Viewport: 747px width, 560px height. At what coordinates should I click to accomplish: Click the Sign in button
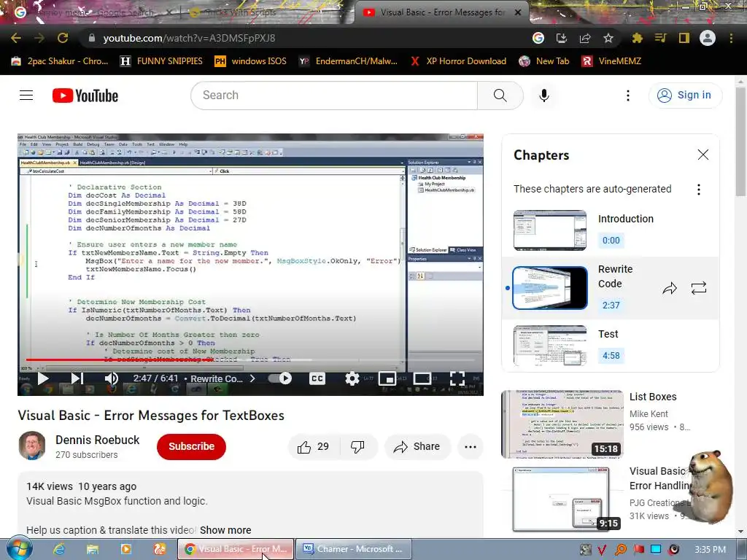pos(685,96)
